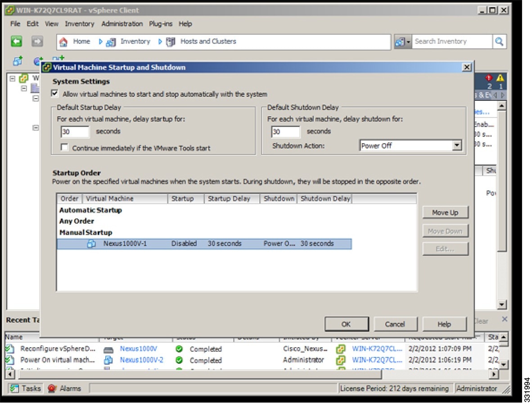Click the Hosts and Clusters icon
The height and width of the screenshot is (403, 532).
(171, 42)
